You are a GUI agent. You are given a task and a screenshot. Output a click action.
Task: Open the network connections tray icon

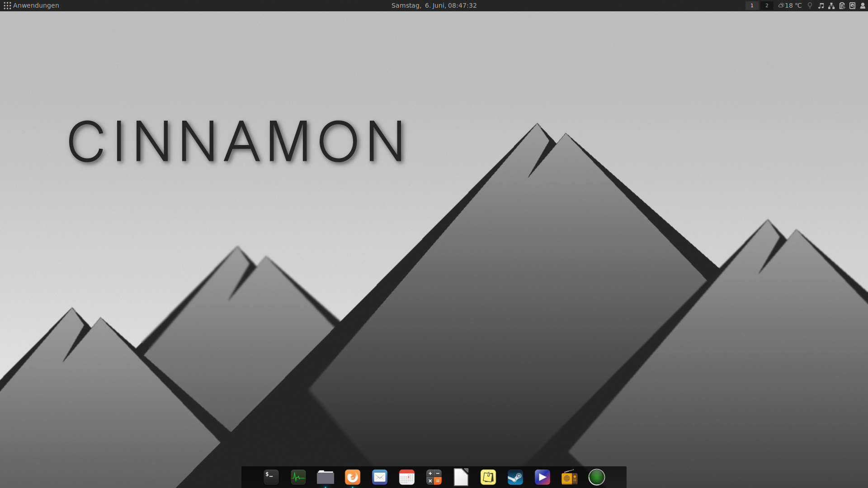[x=831, y=5]
